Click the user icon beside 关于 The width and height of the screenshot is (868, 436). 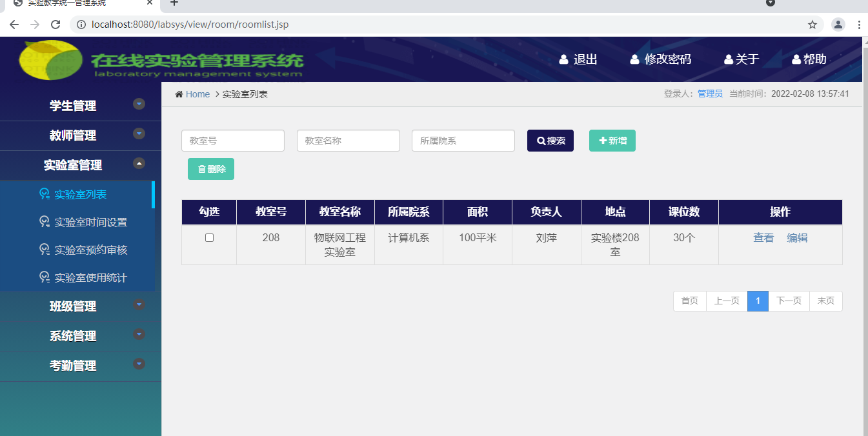point(729,59)
